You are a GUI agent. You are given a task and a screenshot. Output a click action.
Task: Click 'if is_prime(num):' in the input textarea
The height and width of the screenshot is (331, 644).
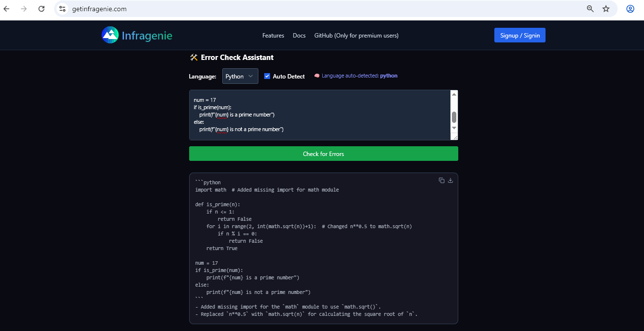(x=213, y=107)
